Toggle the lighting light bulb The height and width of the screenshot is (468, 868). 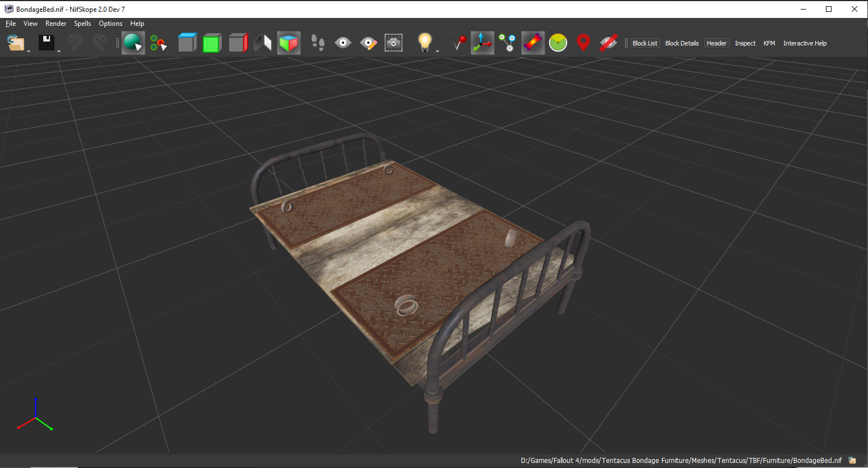[x=424, y=43]
